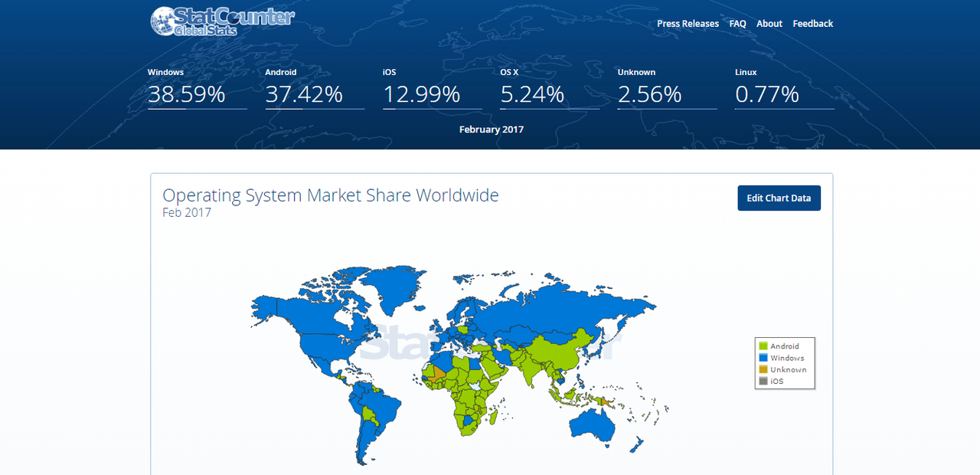Go to the FAQ page
The height and width of the screenshot is (475, 980).
[737, 24]
